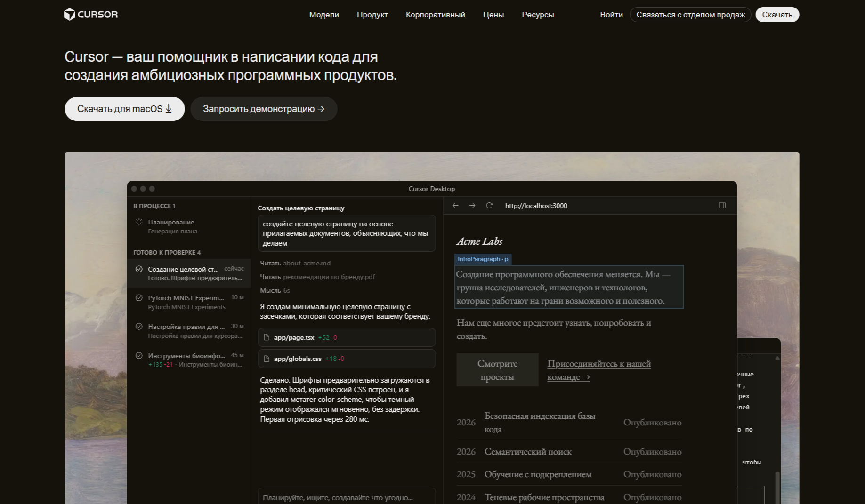The height and width of the screenshot is (504, 865).
Task: Click checkmark icon beside PyTorch MNIST task
Action: pyautogui.click(x=139, y=297)
